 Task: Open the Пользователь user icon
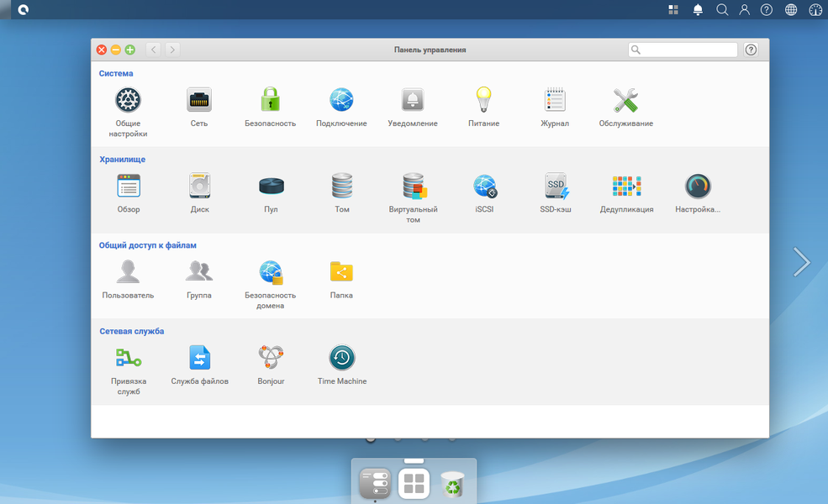[x=128, y=272]
